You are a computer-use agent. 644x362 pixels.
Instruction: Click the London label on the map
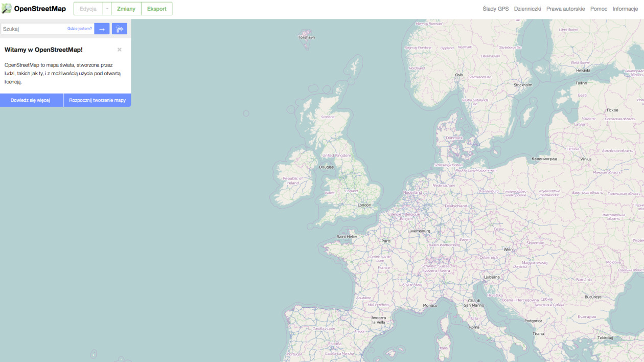pyautogui.click(x=364, y=205)
